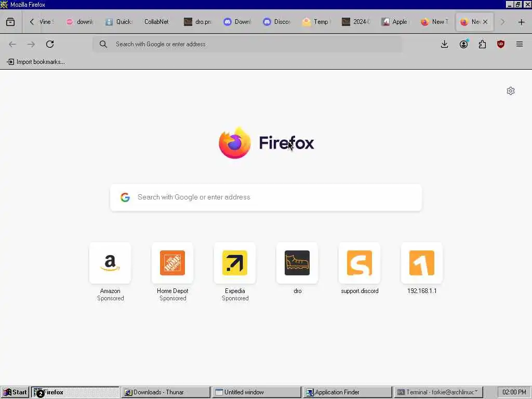Viewport: 532px width, 399px height.
Task: Click the Back navigation arrow
Action: [12, 44]
